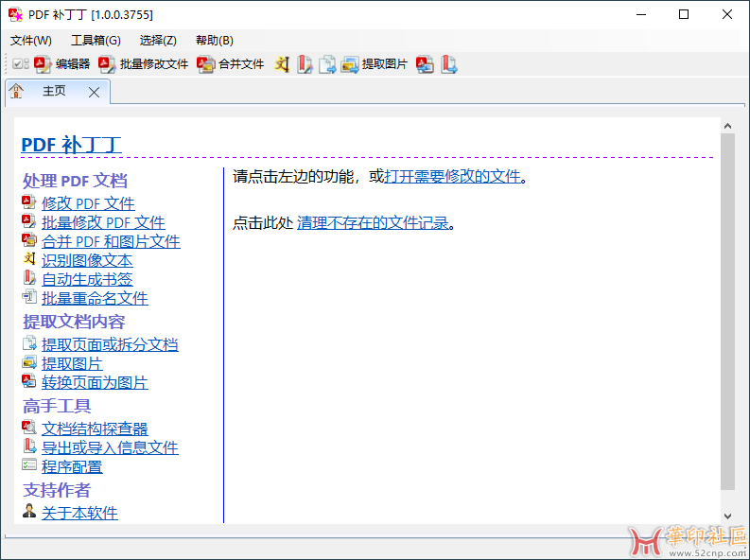Click the 关于本软件 link
The width and height of the screenshot is (750, 560).
tap(79, 514)
